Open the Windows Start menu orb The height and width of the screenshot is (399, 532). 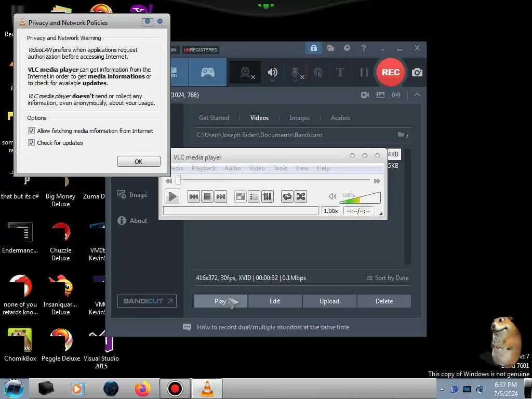(x=14, y=389)
